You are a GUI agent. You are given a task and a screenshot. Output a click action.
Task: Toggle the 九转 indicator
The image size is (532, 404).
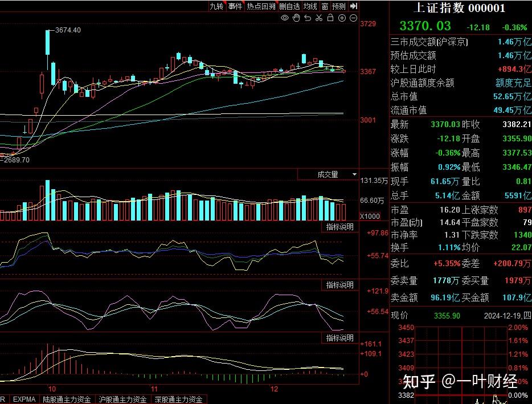pos(216,6)
